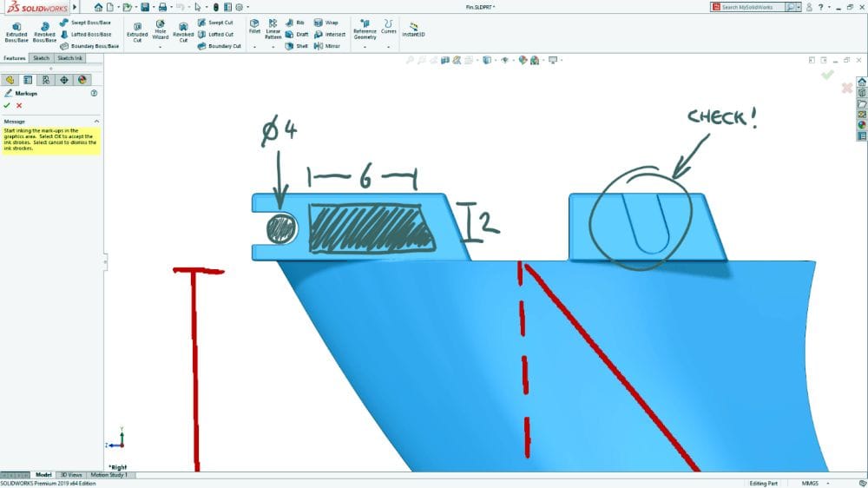Screen dimensions: 868x488
Task: Cancel markup with the red X
Action: point(19,105)
